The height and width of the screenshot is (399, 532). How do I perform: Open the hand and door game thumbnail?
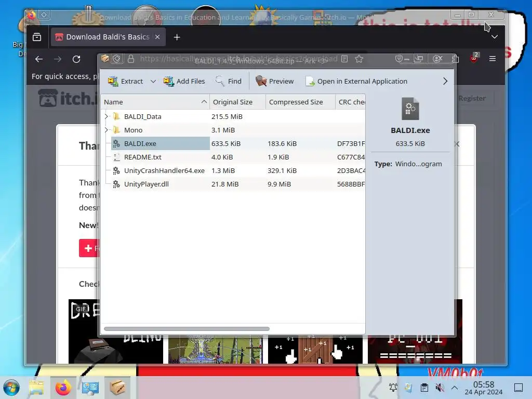(x=315, y=350)
